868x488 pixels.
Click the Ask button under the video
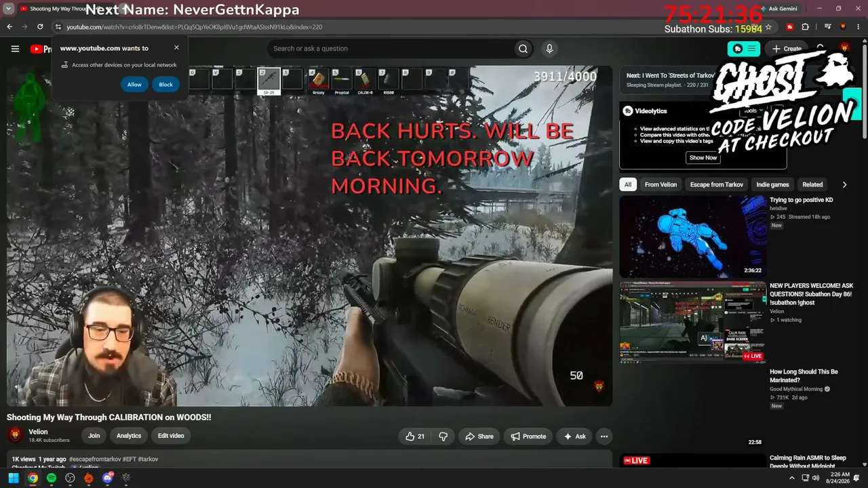coord(574,436)
